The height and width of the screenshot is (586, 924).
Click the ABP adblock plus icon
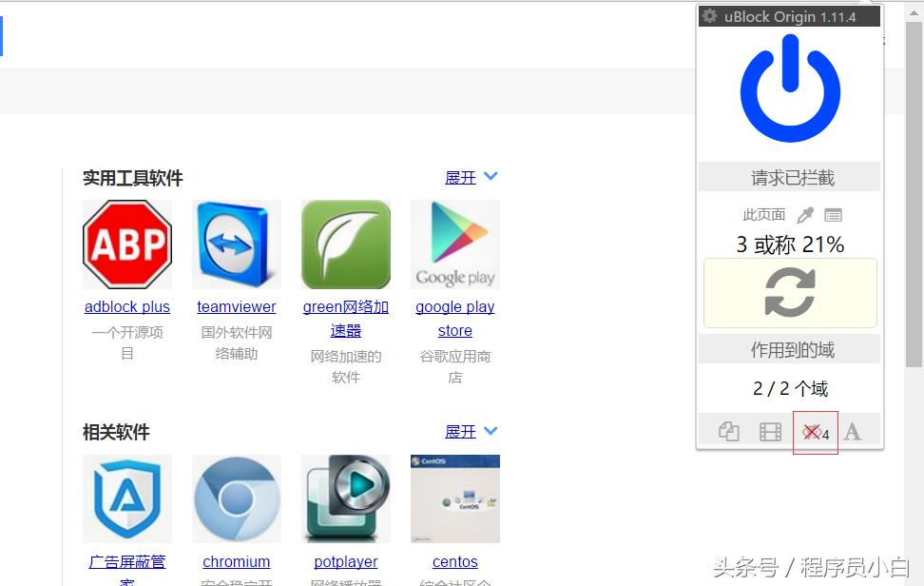pyautogui.click(x=127, y=244)
